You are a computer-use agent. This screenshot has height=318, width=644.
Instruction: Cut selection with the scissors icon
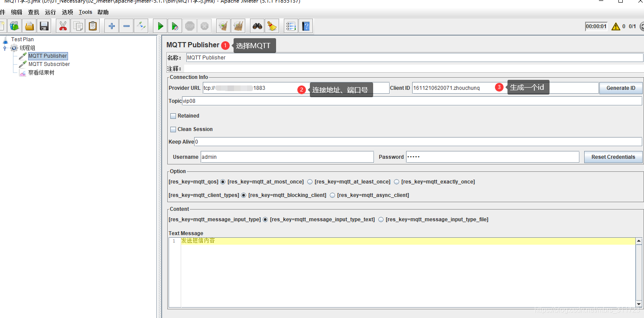pos(63,26)
